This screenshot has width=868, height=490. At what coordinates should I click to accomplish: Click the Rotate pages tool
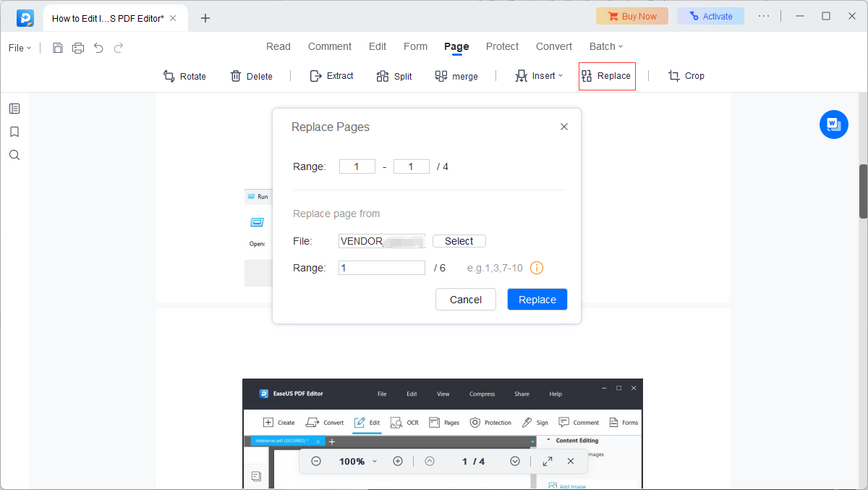(184, 76)
